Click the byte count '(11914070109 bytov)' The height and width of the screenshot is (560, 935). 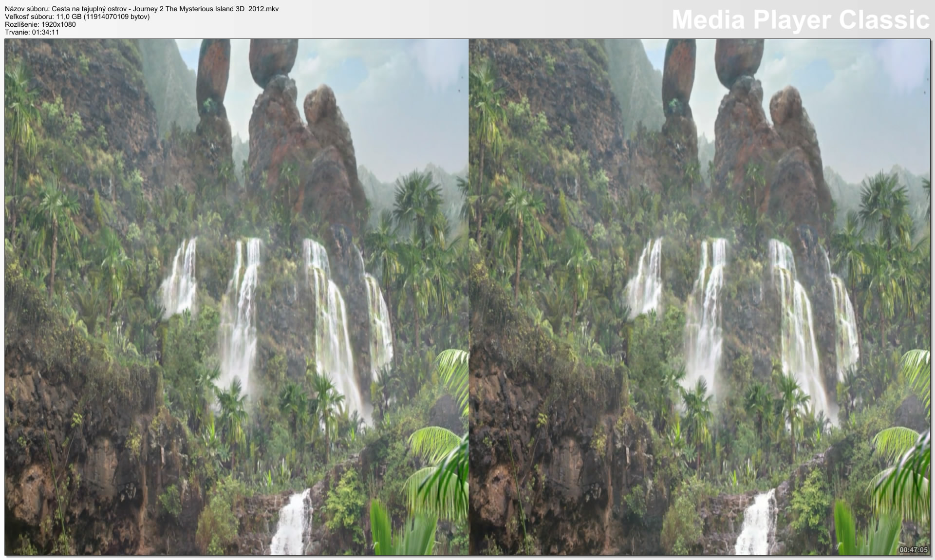(116, 17)
